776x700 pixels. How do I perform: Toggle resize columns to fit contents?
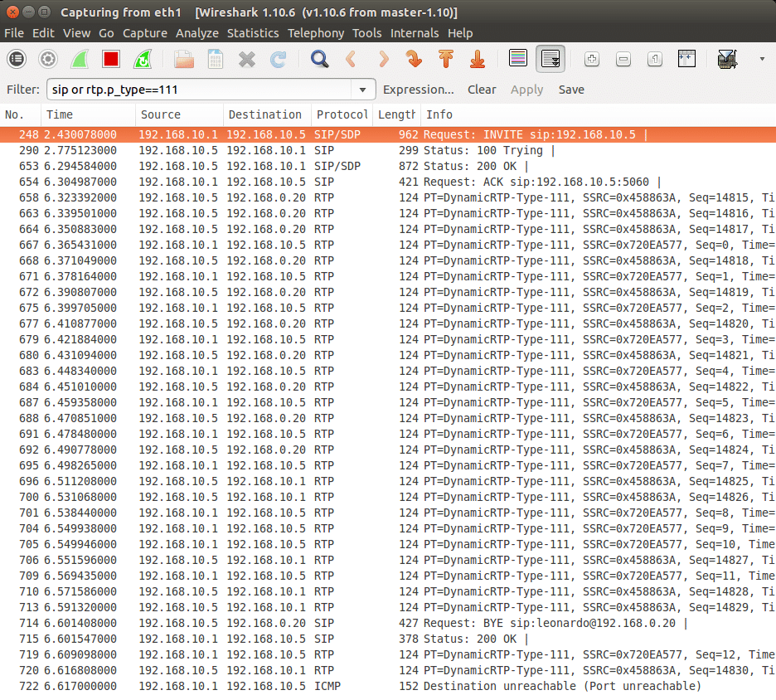tap(686, 59)
